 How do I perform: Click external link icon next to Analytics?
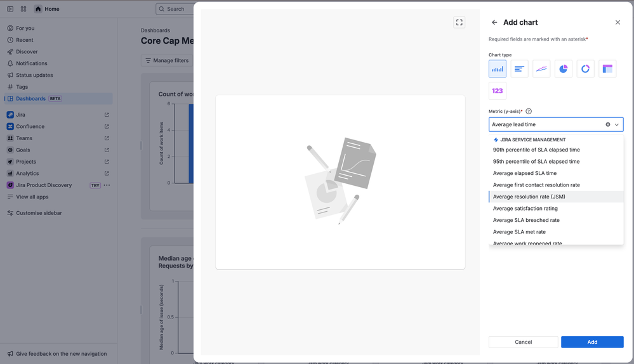coord(107,173)
